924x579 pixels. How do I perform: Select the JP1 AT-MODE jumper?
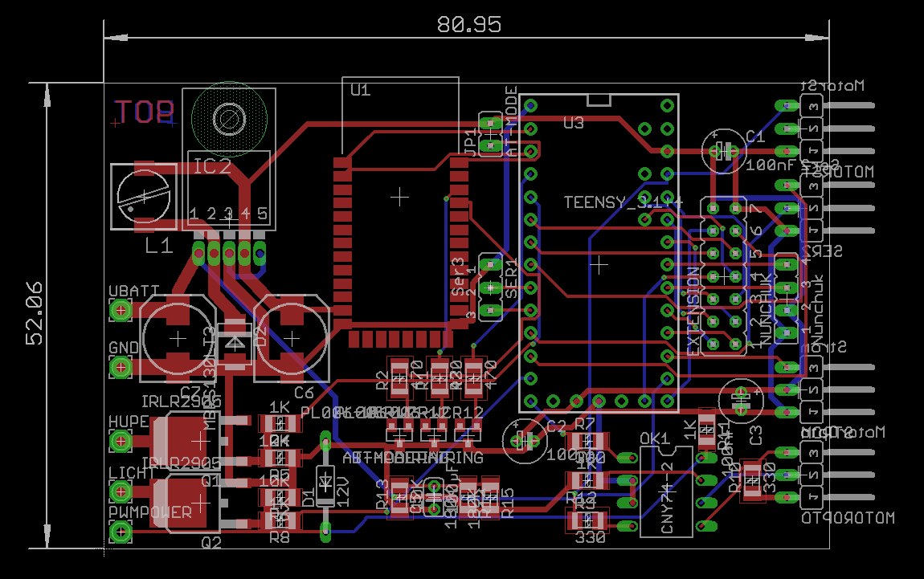click(490, 134)
